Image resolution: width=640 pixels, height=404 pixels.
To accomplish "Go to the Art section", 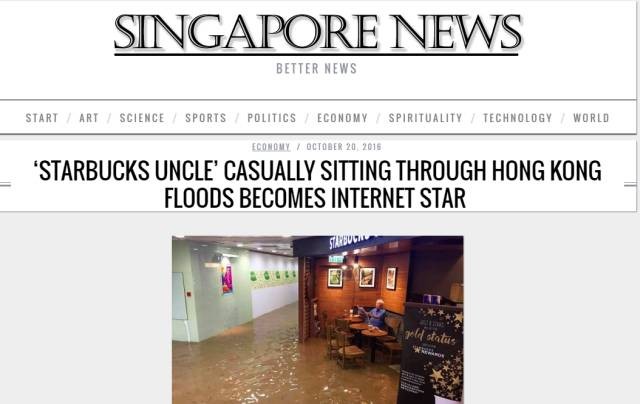I will 89,118.
